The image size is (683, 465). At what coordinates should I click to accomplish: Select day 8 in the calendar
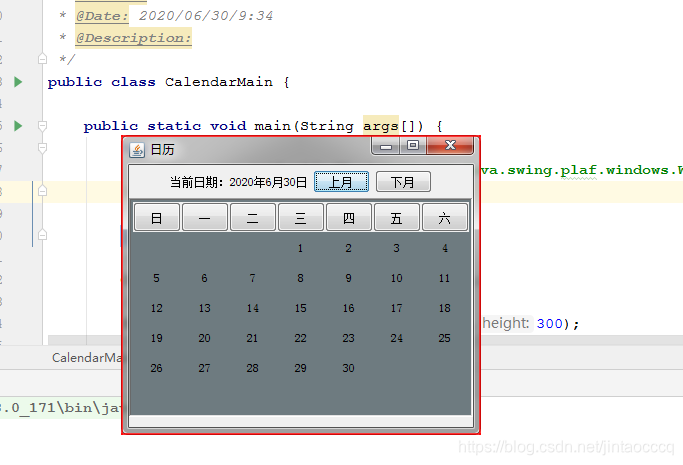[300, 278]
